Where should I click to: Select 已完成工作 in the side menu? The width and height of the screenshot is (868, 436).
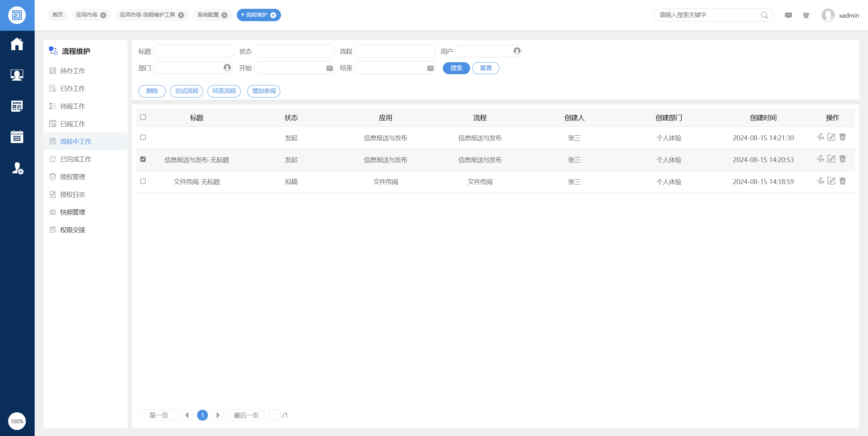[76, 159]
